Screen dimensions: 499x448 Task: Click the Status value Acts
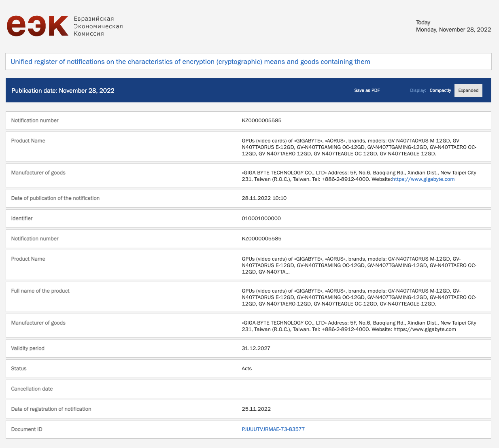click(x=246, y=369)
